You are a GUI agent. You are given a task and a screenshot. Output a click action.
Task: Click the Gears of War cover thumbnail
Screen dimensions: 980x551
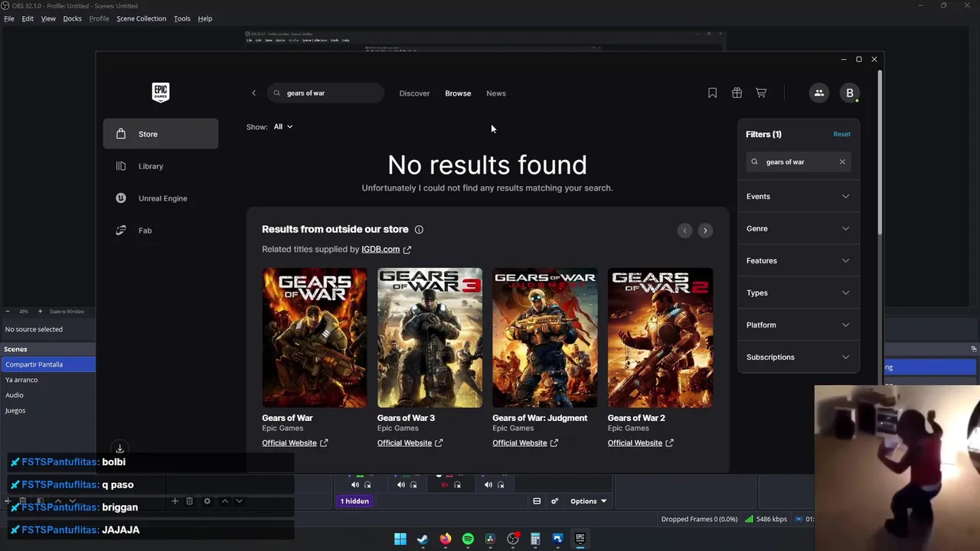pos(314,337)
